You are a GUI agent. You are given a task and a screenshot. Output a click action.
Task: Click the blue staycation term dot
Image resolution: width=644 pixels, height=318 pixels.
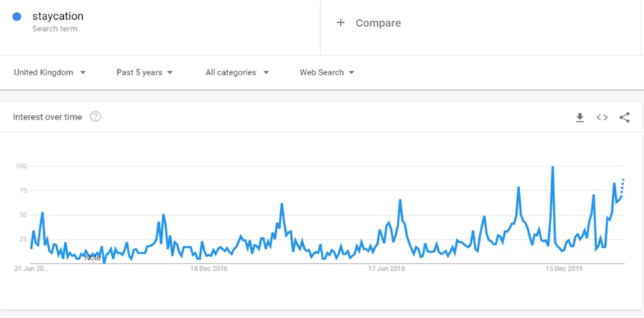pyautogui.click(x=17, y=16)
